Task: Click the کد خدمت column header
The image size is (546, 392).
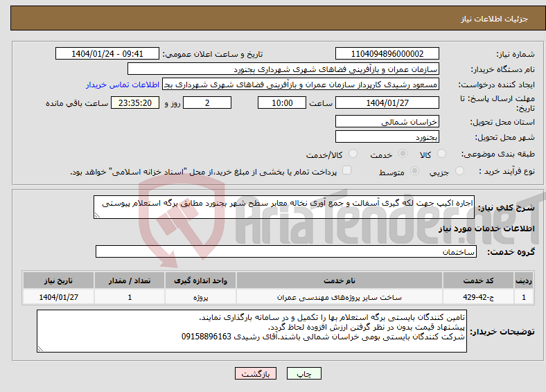Action: (479, 280)
